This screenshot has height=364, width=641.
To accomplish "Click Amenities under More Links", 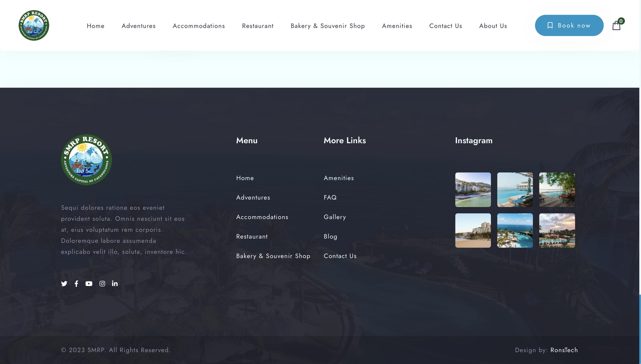I will click(x=339, y=178).
